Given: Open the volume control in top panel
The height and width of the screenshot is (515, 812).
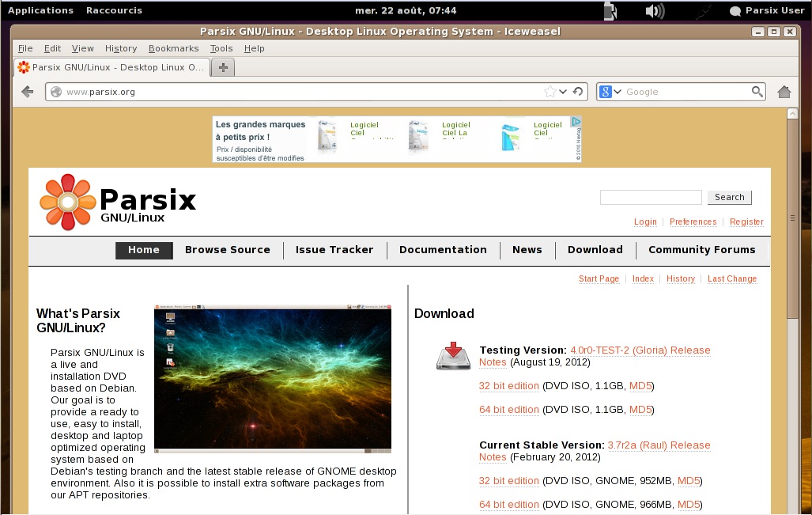Looking at the screenshot, I should pos(655,11).
